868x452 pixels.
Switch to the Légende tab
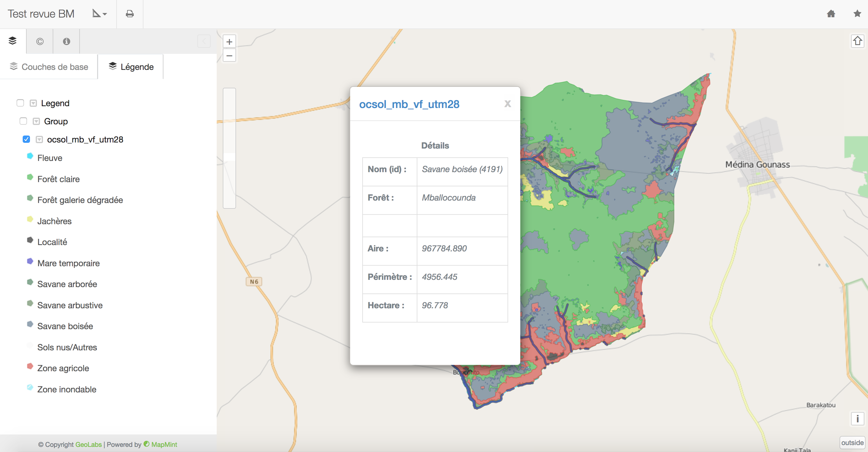click(x=131, y=66)
